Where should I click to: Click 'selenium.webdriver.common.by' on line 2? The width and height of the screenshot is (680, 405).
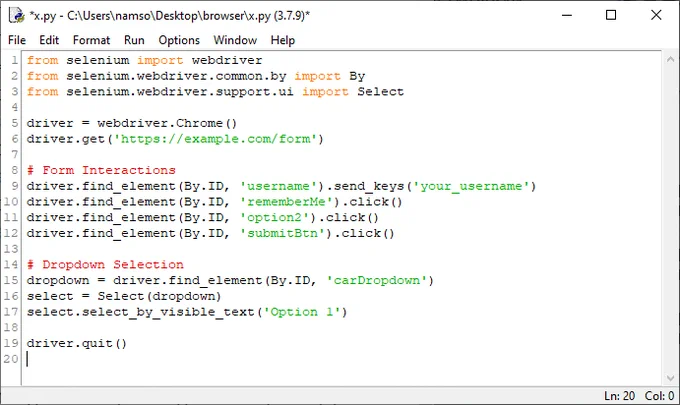tap(176, 76)
